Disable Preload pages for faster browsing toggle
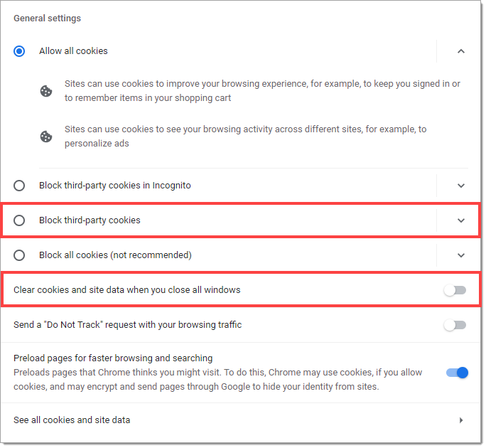486x448 pixels. pos(457,373)
